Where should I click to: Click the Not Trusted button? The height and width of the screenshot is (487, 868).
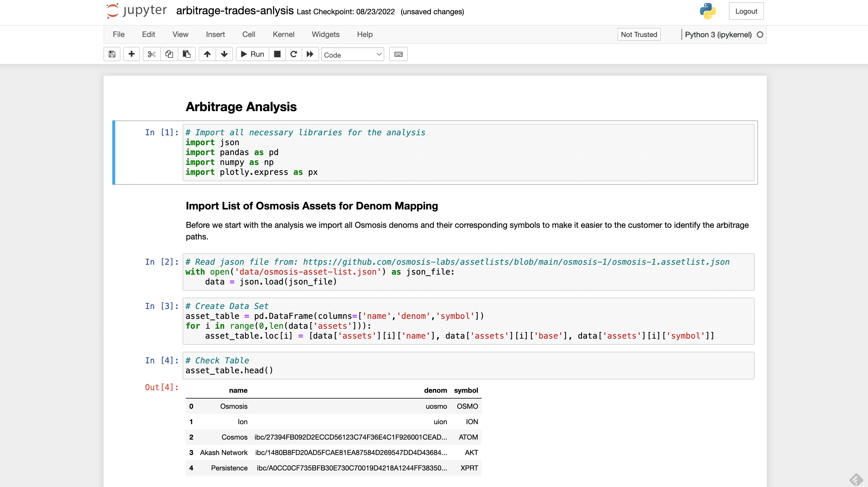(638, 34)
